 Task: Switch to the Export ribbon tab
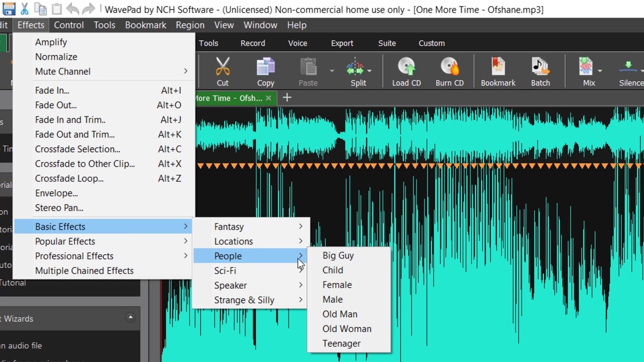pyautogui.click(x=342, y=43)
